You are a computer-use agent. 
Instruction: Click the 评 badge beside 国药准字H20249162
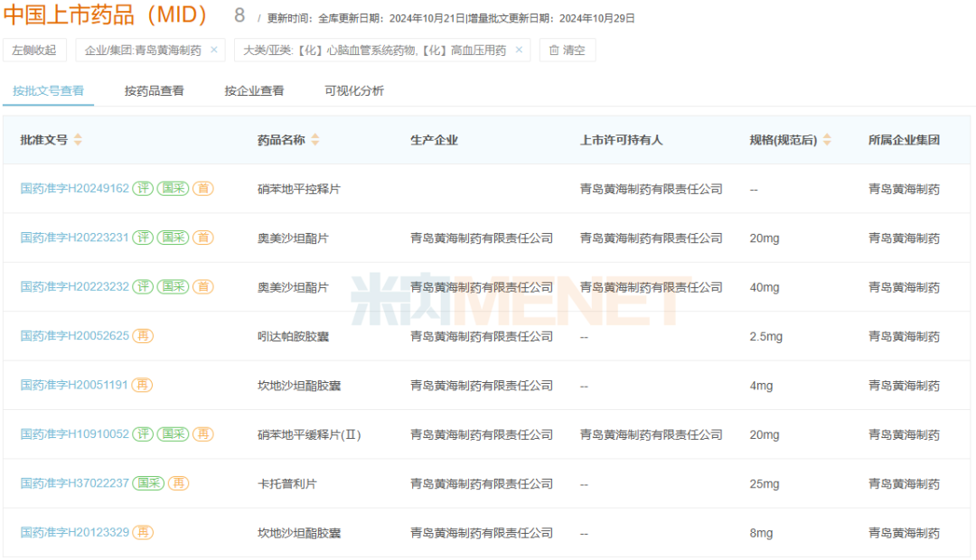tap(142, 189)
